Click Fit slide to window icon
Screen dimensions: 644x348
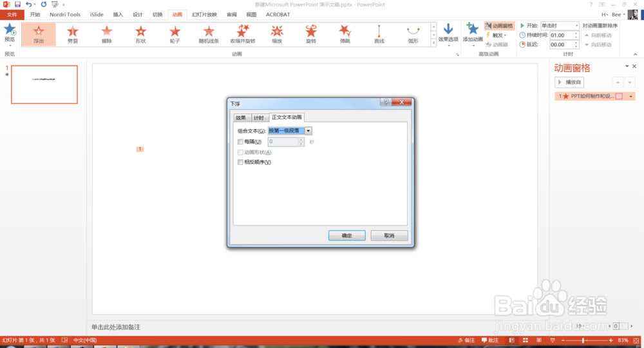click(x=636, y=340)
